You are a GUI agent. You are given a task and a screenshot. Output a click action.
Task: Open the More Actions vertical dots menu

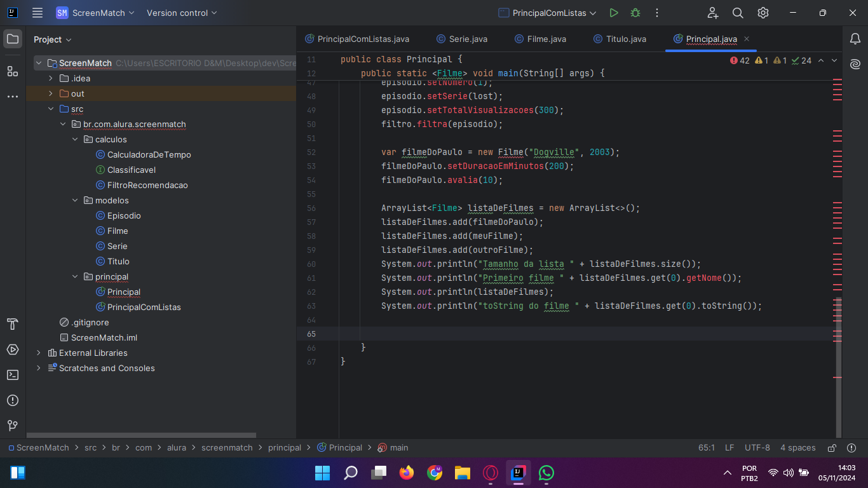tap(657, 13)
